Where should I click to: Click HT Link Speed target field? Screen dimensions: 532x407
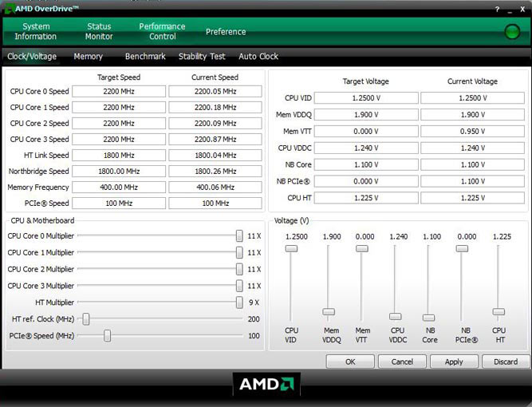(119, 155)
